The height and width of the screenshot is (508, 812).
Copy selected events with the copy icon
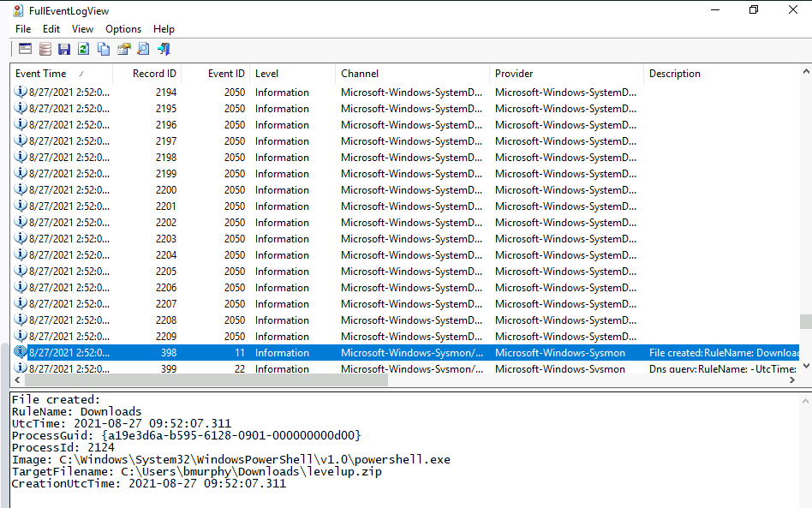103,49
